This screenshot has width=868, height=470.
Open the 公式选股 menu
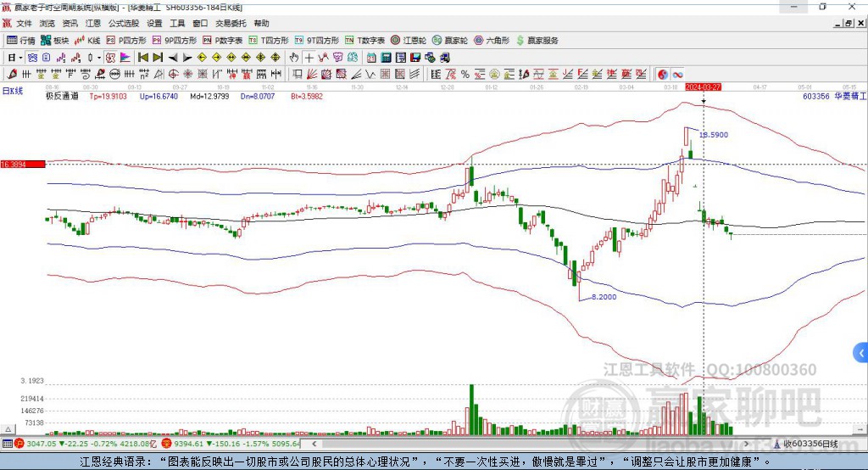[124, 23]
